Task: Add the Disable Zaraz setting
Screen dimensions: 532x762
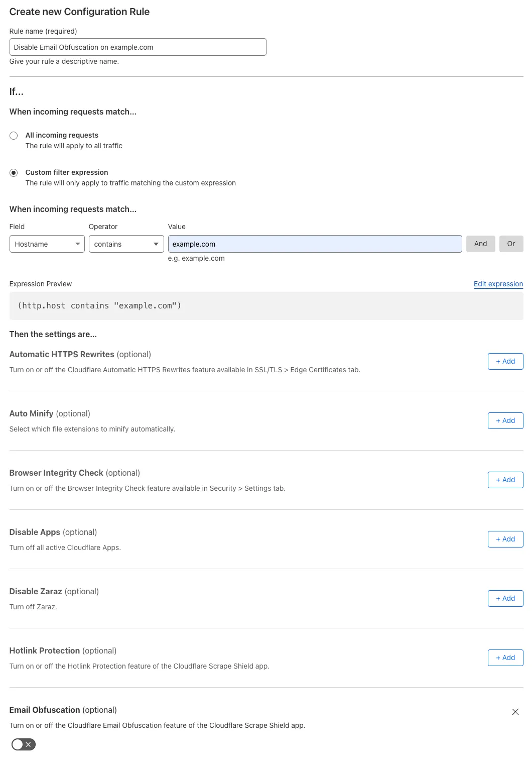Action: [505, 598]
